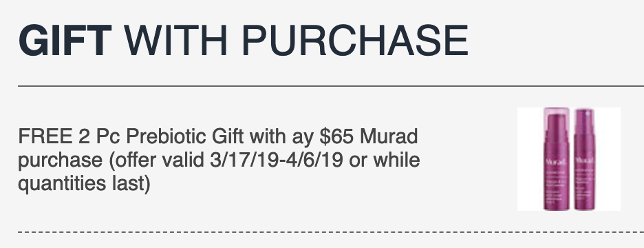
Task: Click the pump cap of right bottle
Action: 584,117
